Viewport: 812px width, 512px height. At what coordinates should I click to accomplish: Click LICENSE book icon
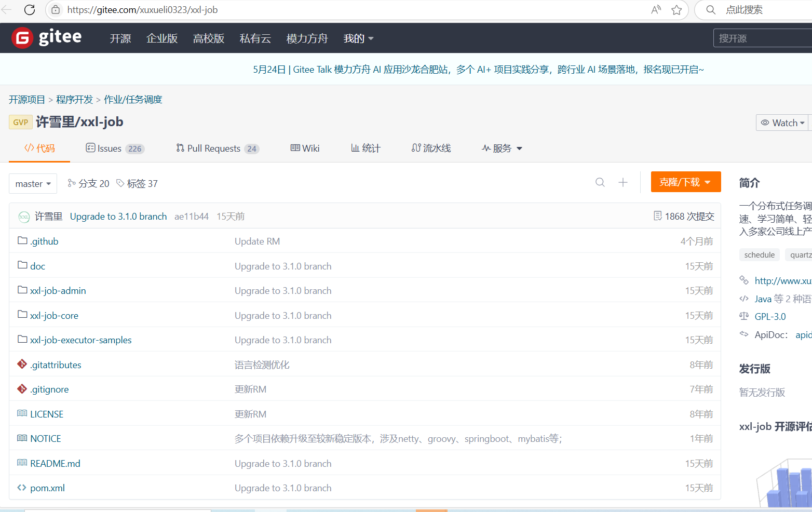point(22,413)
